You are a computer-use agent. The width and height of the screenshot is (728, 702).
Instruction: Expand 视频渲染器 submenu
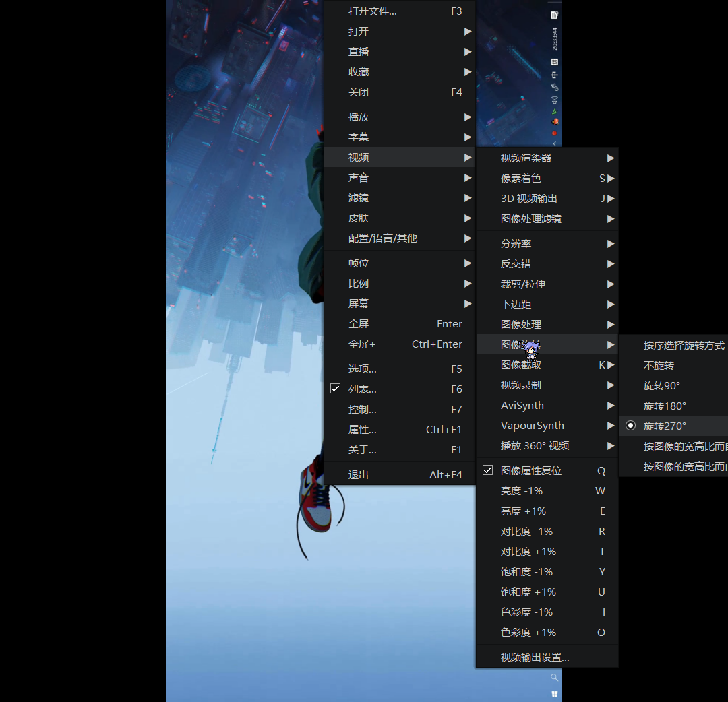547,158
